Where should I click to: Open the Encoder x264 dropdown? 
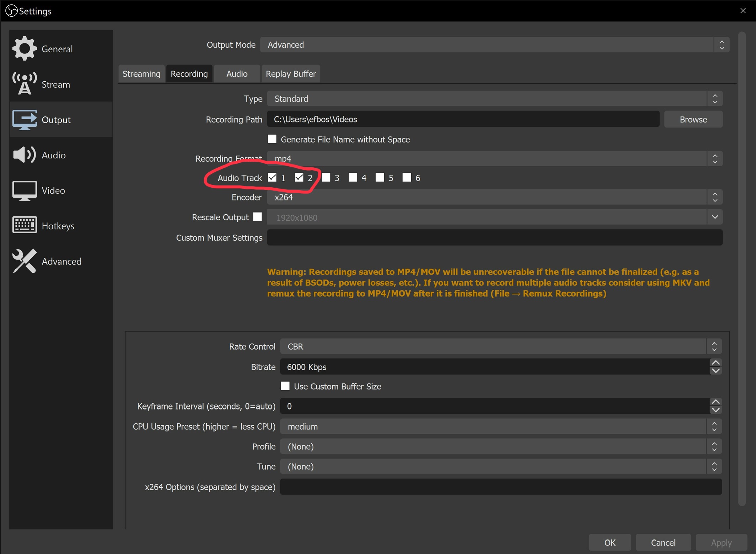click(x=495, y=197)
